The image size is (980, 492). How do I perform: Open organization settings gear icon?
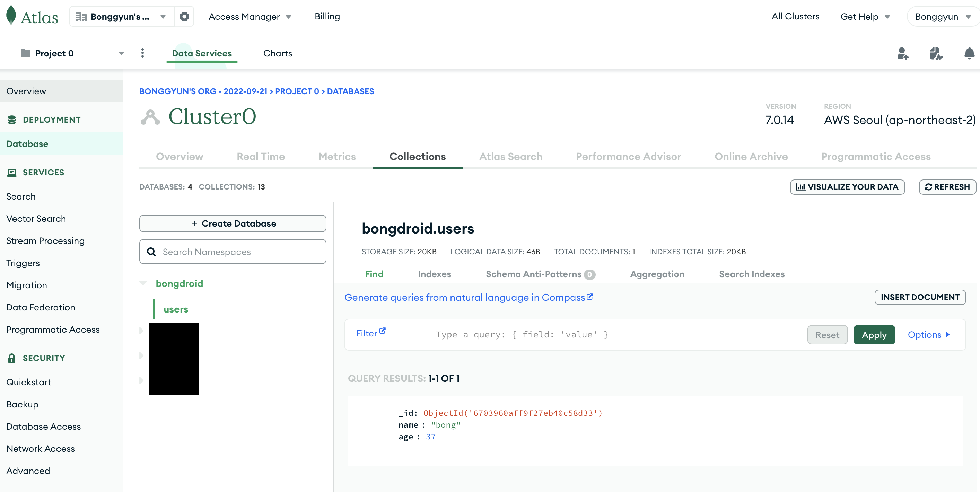184,16
